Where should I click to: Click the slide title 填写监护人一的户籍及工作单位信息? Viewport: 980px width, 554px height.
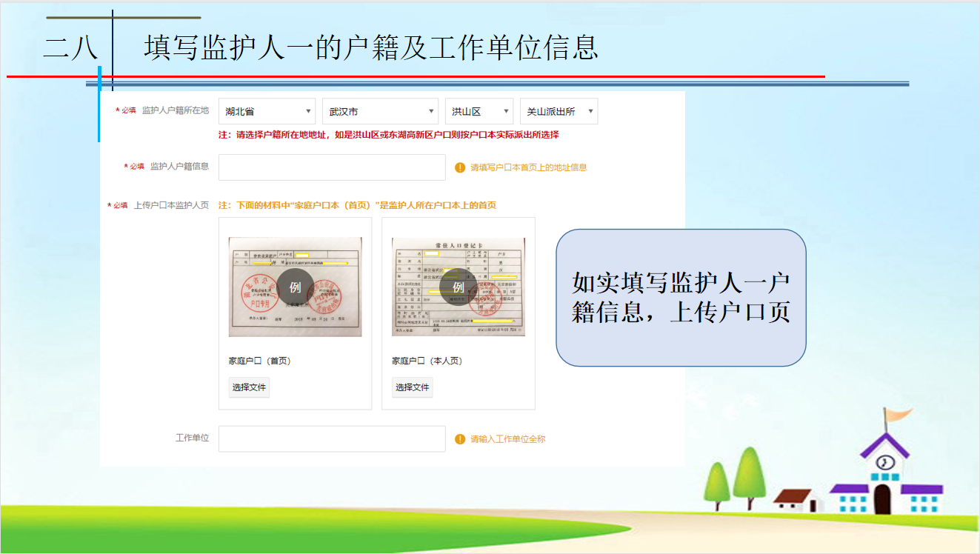[x=371, y=47]
